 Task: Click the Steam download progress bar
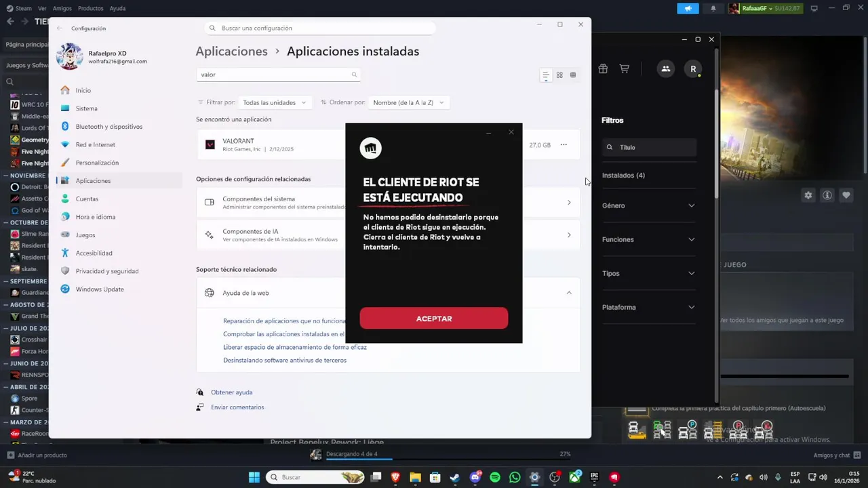point(448,460)
